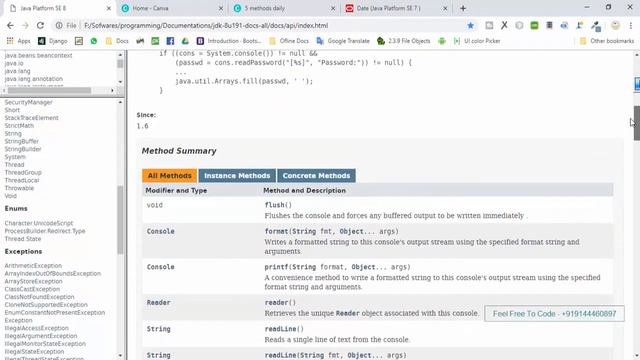Open a new browser tab
The height and width of the screenshot is (360, 640).
[463, 8]
